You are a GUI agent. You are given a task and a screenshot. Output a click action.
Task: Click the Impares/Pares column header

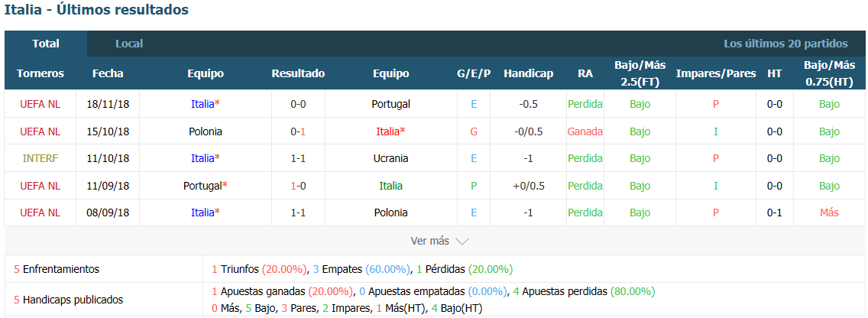pos(716,73)
